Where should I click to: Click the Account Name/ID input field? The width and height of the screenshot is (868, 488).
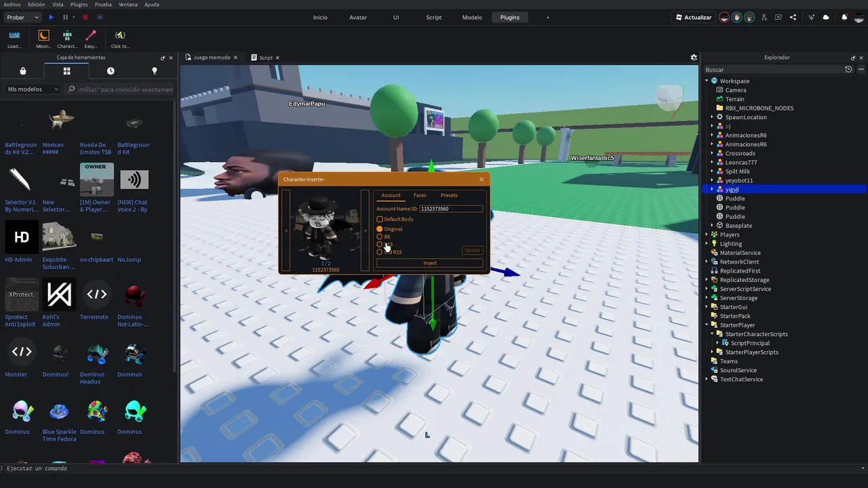[x=451, y=209]
